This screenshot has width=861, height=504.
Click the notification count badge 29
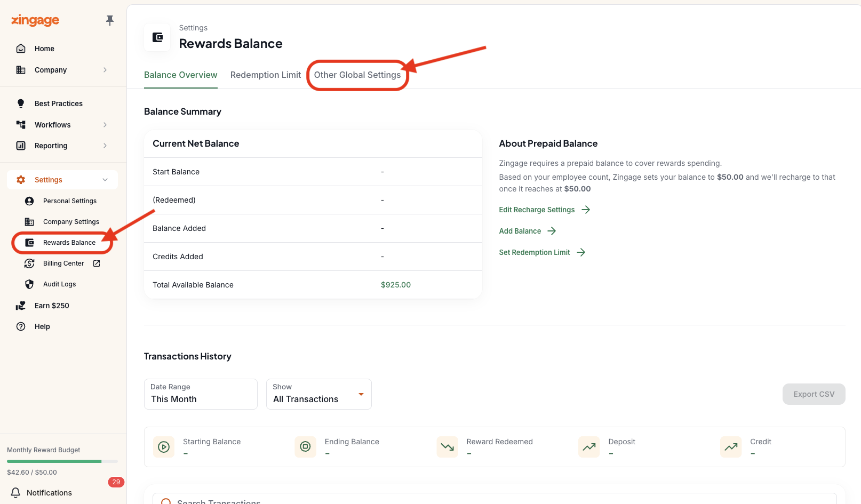pos(116,482)
